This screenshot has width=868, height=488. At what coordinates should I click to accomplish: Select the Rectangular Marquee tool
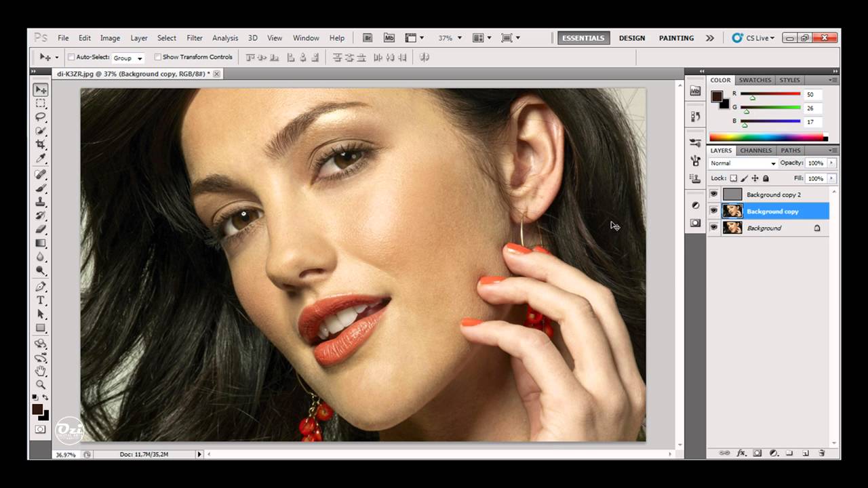pyautogui.click(x=41, y=104)
